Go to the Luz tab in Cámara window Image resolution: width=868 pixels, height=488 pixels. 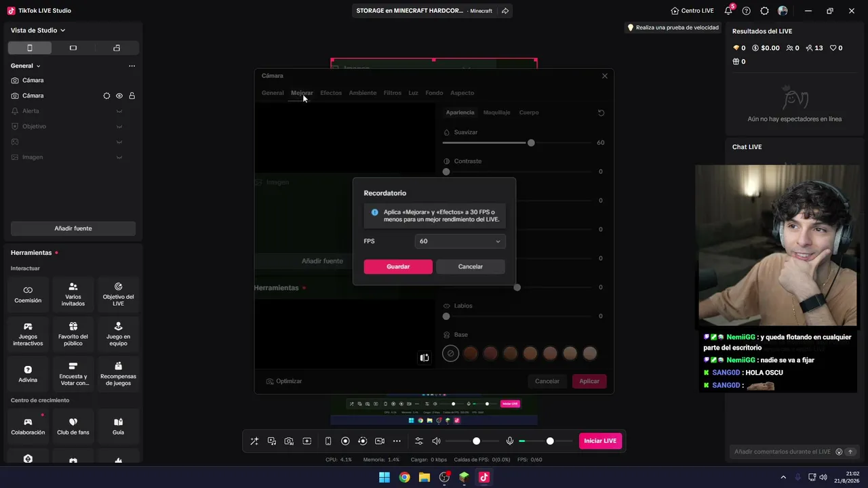pos(413,93)
